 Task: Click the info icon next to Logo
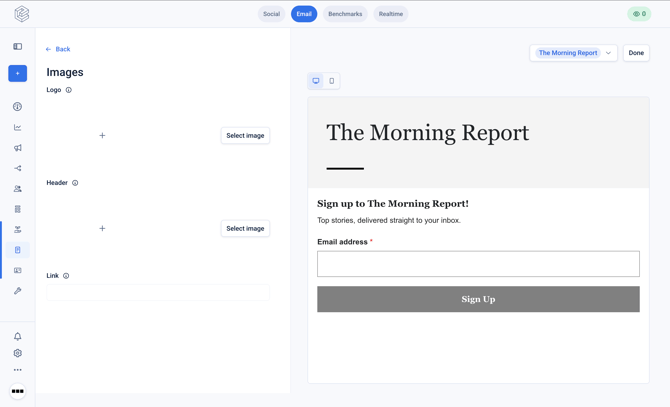tap(68, 90)
